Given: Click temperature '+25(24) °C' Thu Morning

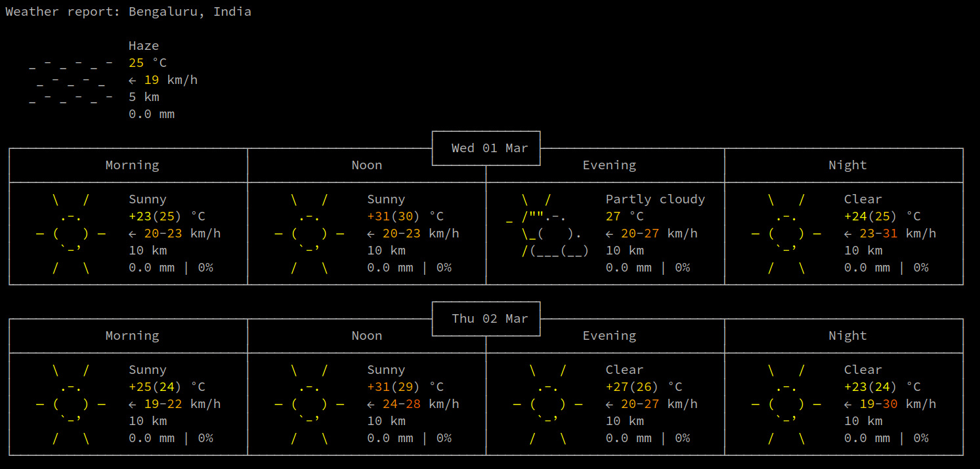Looking at the screenshot, I should (167, 387).
